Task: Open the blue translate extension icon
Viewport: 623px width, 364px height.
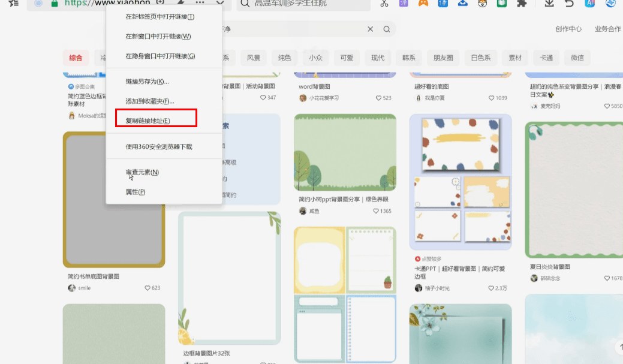Action: click(443, 4)
